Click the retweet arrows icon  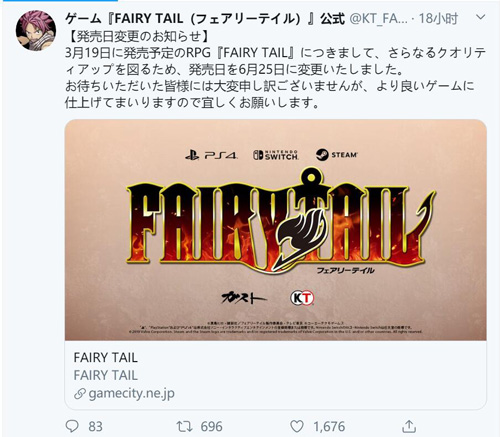[x=184, y=426]
